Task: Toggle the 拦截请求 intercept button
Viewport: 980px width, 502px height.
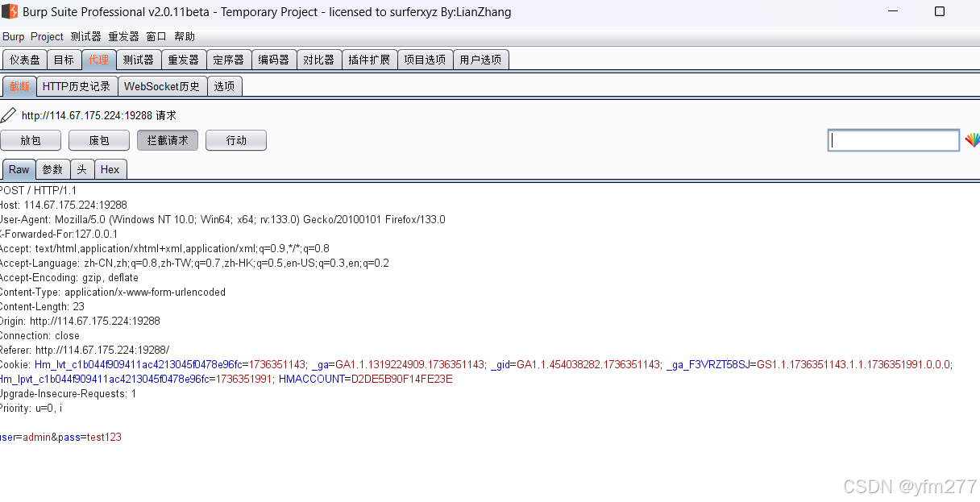Action: [x=168, y=140]
